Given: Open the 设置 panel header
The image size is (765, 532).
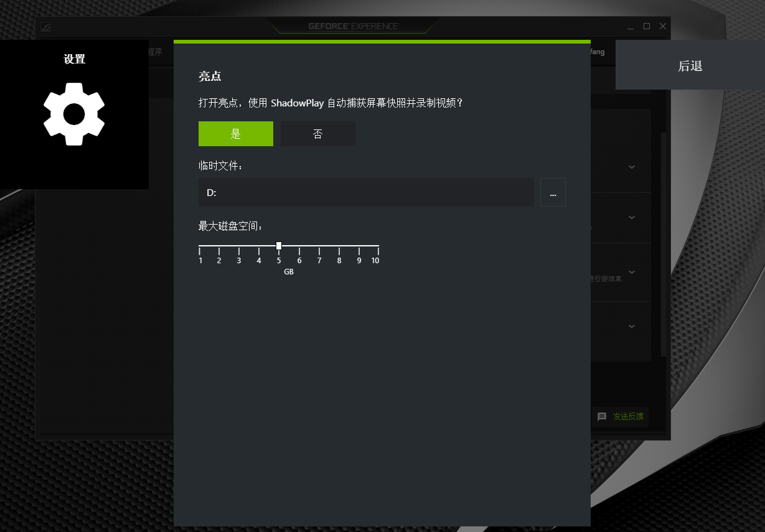Looking at the screenshot, I should (74, 59).
